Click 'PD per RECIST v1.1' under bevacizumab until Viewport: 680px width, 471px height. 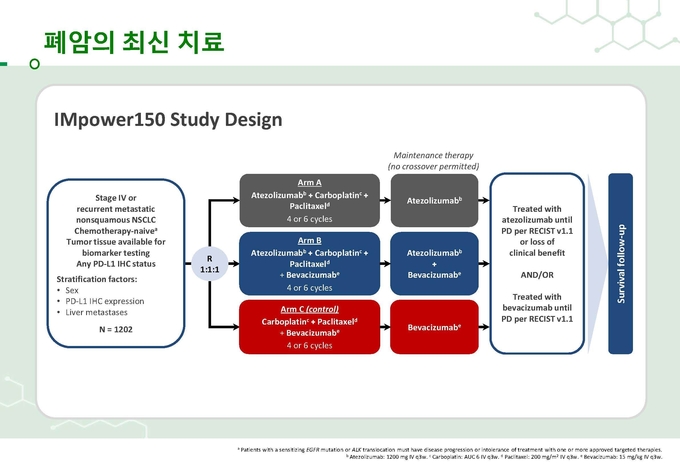click(x=537, y=319)
